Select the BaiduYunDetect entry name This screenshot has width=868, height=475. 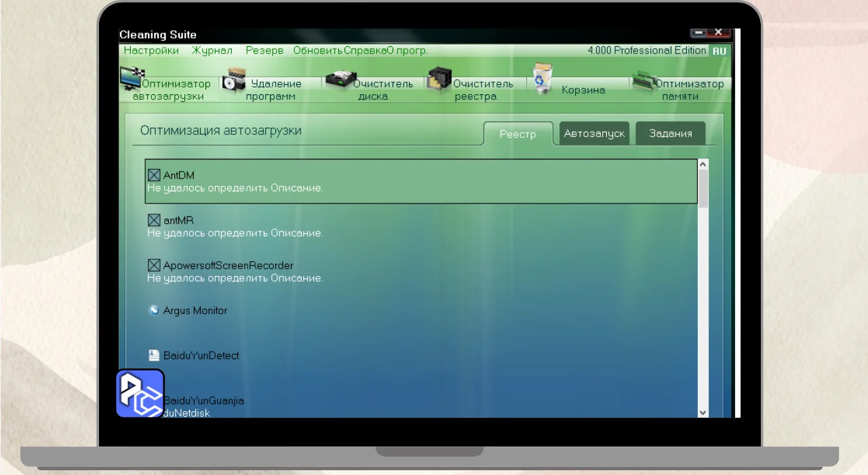pos(201,355)
